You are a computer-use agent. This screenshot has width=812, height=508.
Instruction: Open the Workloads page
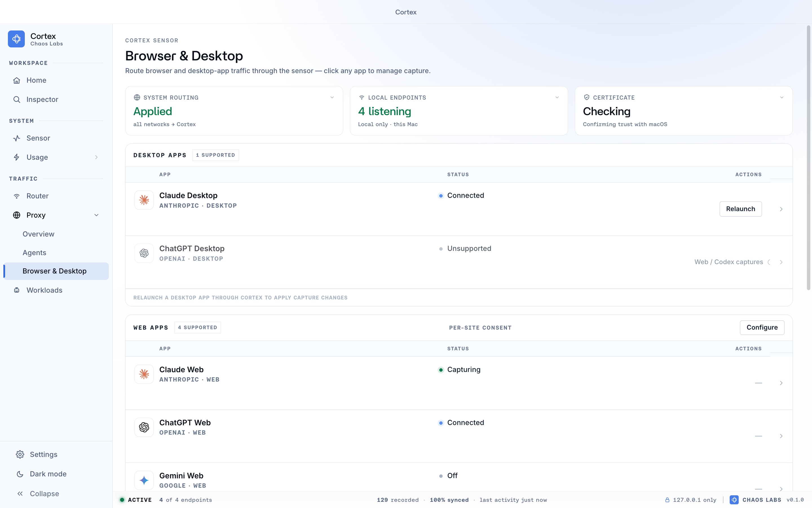pos(56,290)
